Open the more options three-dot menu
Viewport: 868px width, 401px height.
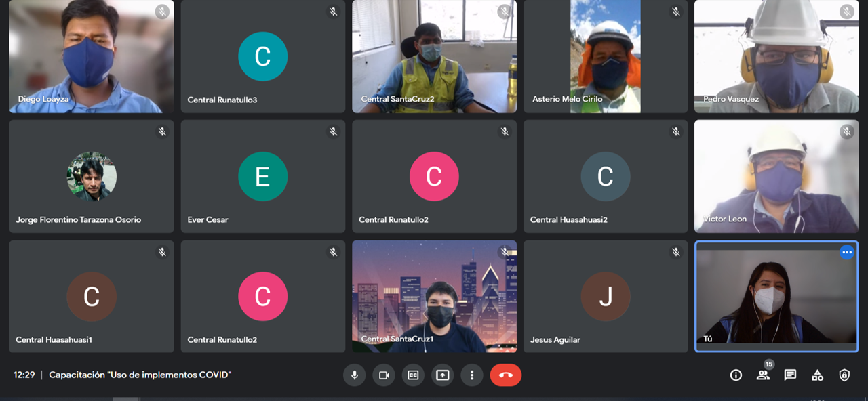coord(472,375)
